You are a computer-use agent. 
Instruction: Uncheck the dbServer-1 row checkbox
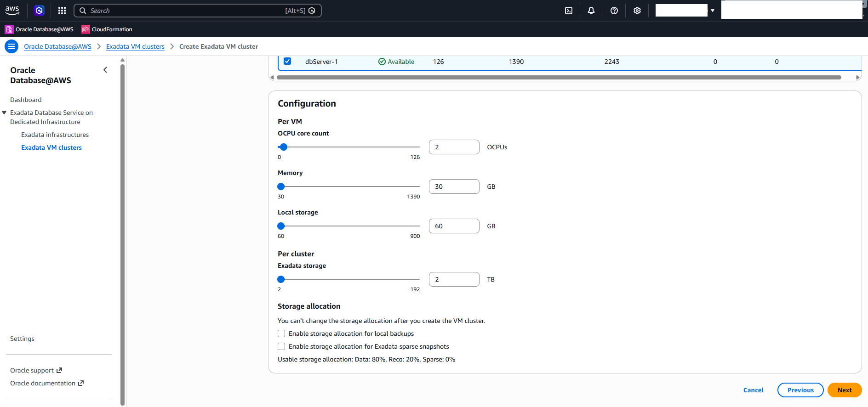pyautogui.click(x=287, y=61)
